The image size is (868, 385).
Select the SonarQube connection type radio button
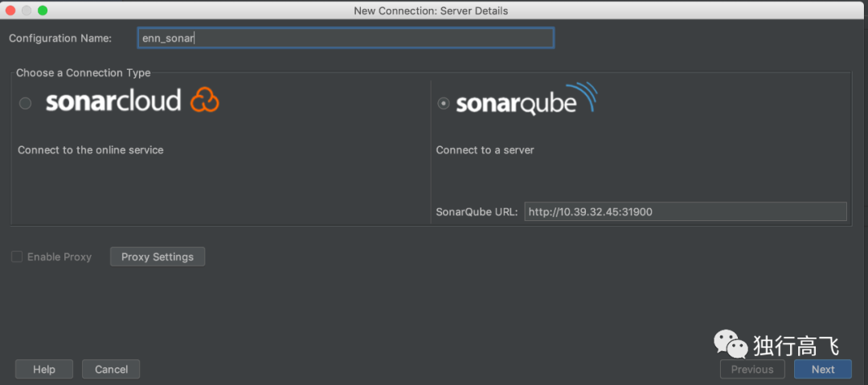(x=444, y=104)
